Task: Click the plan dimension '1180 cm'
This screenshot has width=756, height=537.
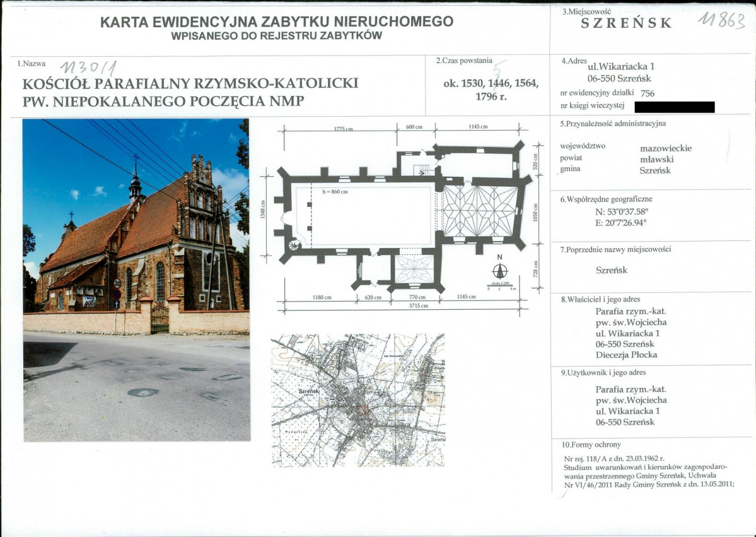Action: (322, 297)
